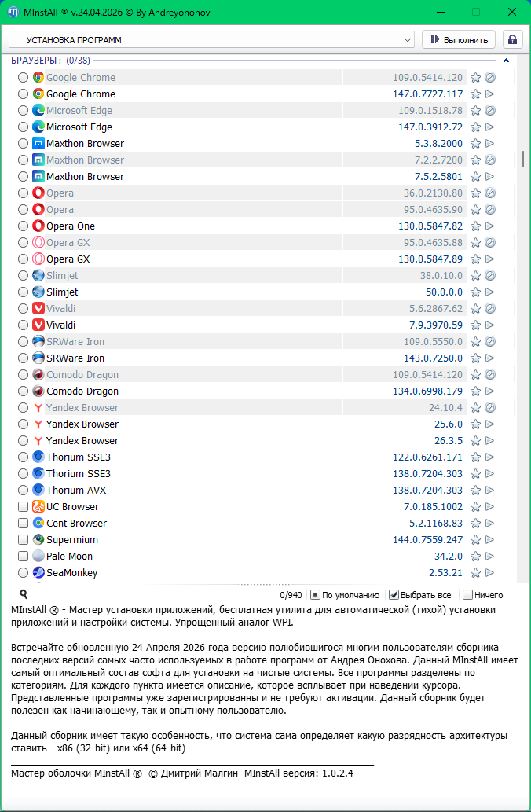Click blocked icon for Opera 36.0.2130.80

click(489, 193)
